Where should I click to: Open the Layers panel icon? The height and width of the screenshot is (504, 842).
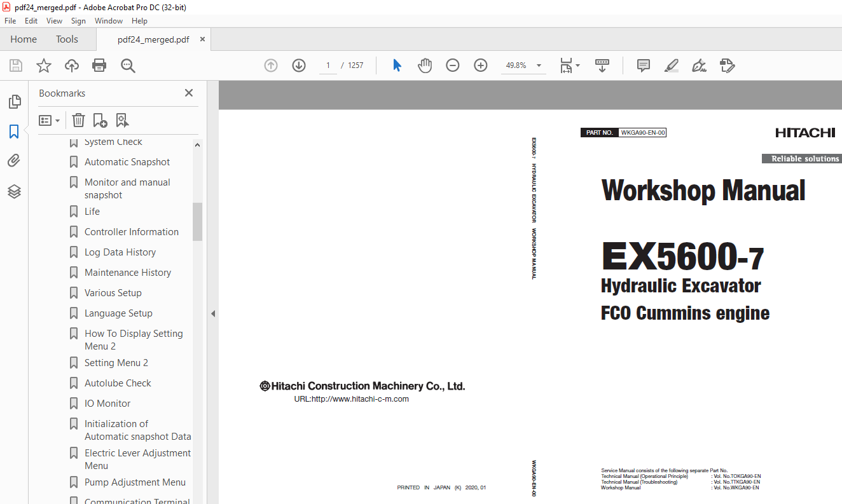click(14, 191)
